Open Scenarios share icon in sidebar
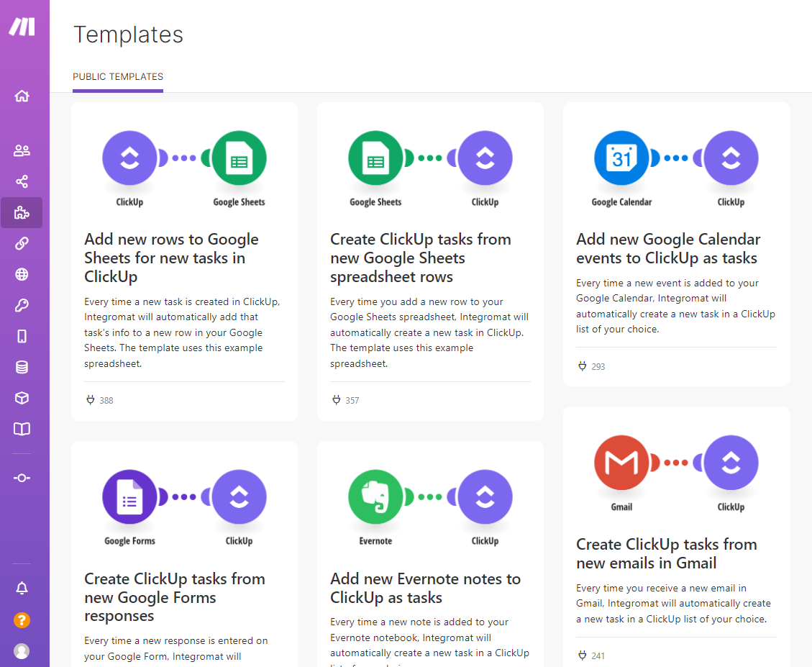 click(x=22, y=181)
